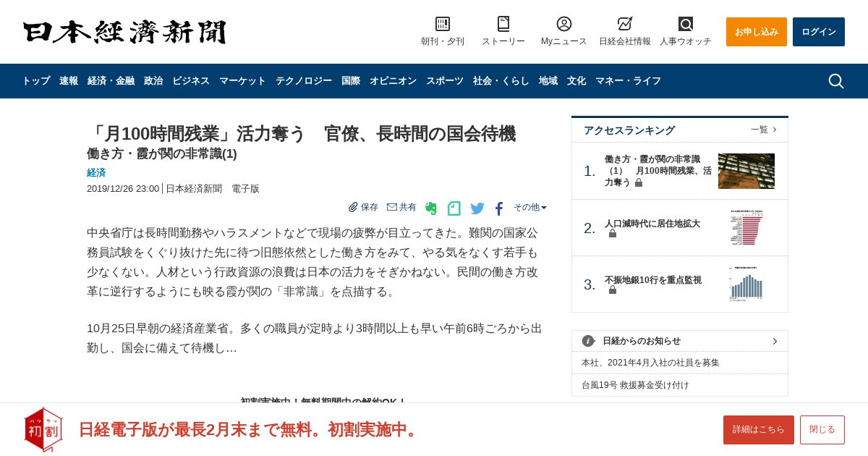Viewport: 868px width, 456px height.
Task: Select マーケット in navigation bar
Action: [242, 81]
